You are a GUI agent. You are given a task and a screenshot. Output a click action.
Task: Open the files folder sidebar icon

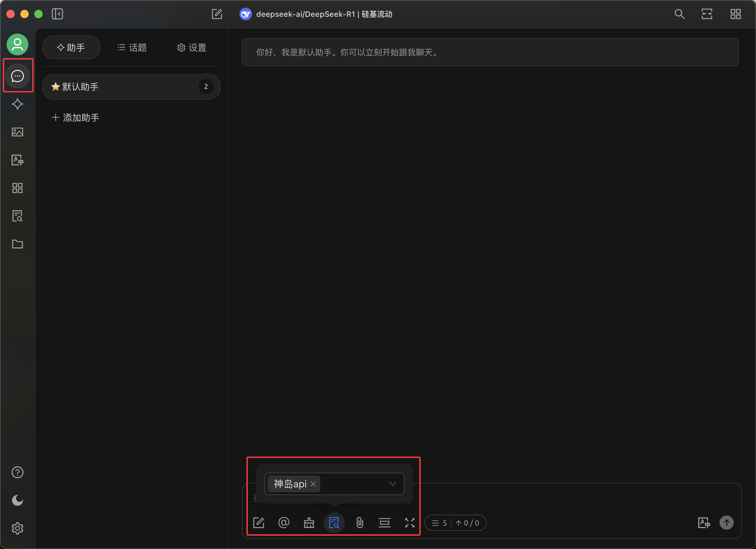[17, 244]
